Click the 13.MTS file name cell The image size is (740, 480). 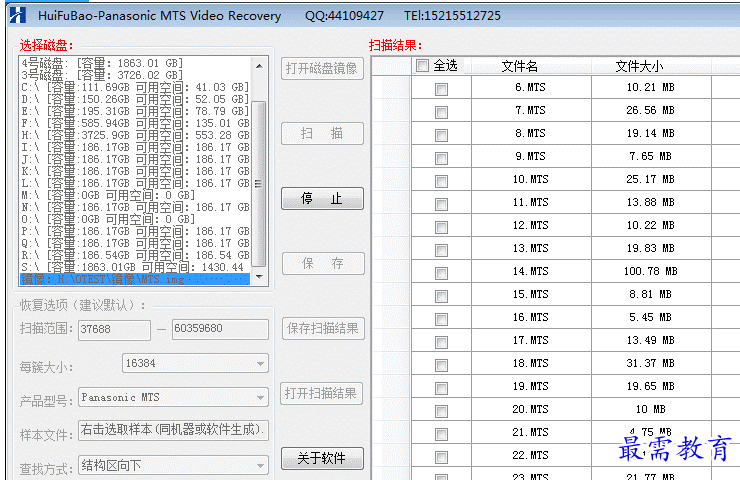pyautogui.click(x=530, y=248)
